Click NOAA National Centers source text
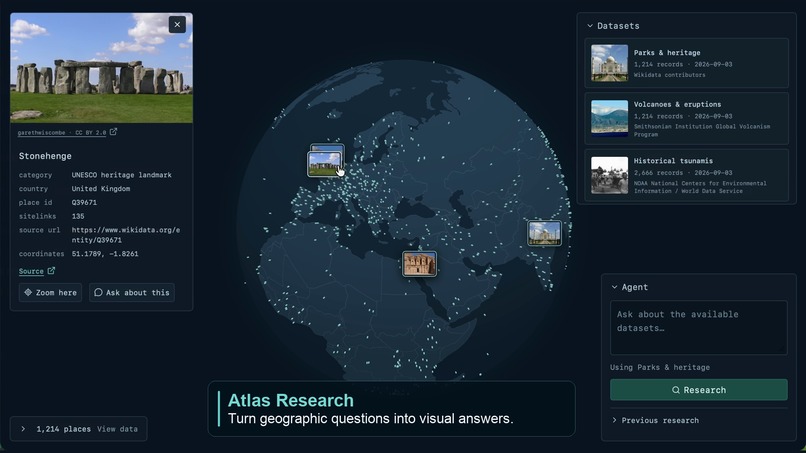The image size is (806, 453). click(x=700, y=187)
